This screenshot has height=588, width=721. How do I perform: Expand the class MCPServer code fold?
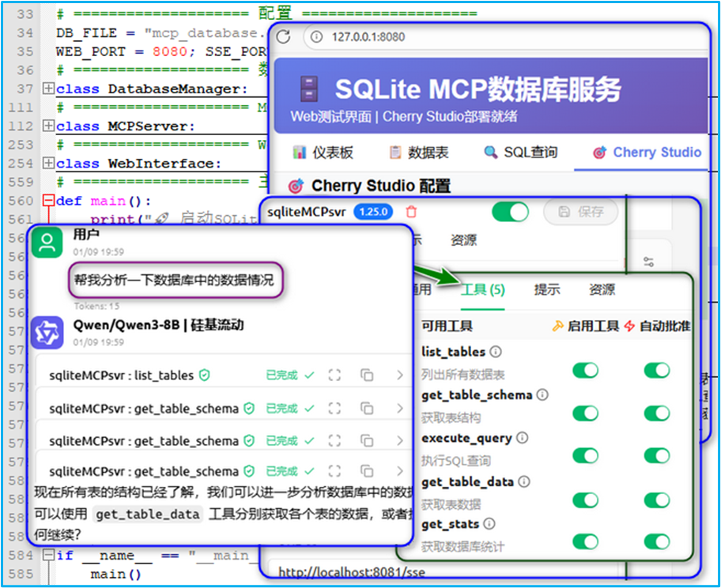pos(48,126)
